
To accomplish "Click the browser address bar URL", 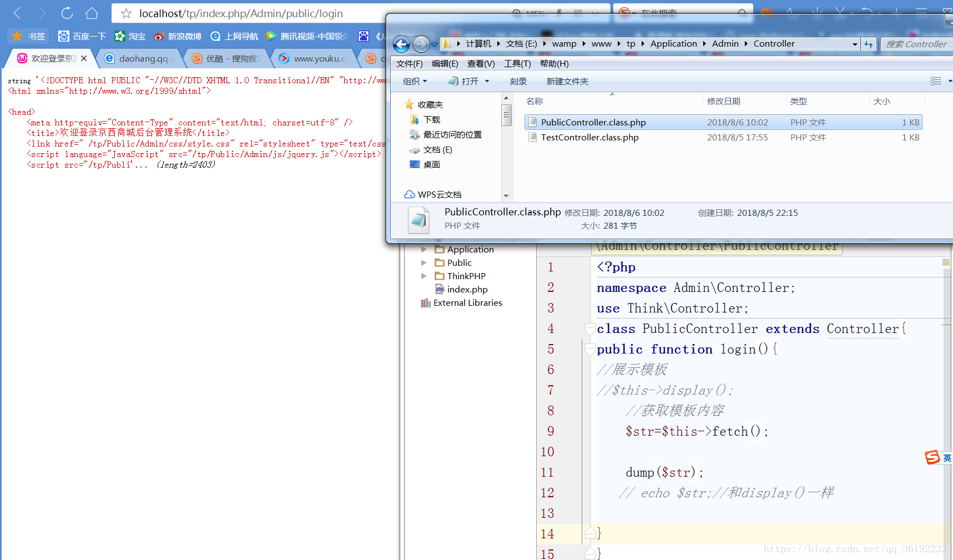I will tap(241, 13).
